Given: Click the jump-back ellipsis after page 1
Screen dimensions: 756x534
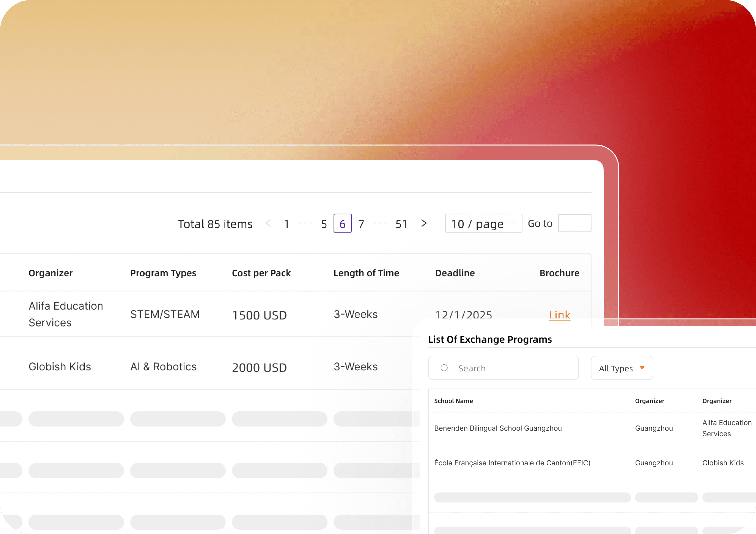Looking at the screenshot, I should (305, 223).
